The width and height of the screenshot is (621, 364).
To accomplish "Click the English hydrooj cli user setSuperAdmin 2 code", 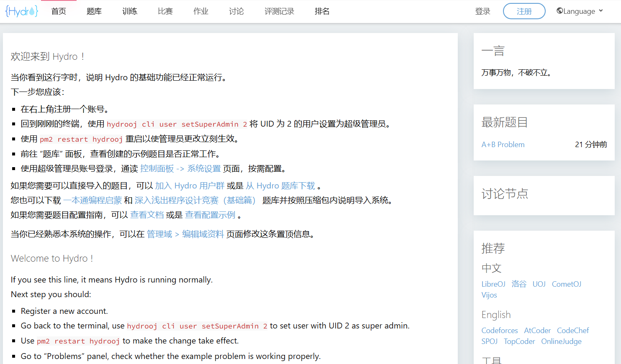I will (197, 326).
